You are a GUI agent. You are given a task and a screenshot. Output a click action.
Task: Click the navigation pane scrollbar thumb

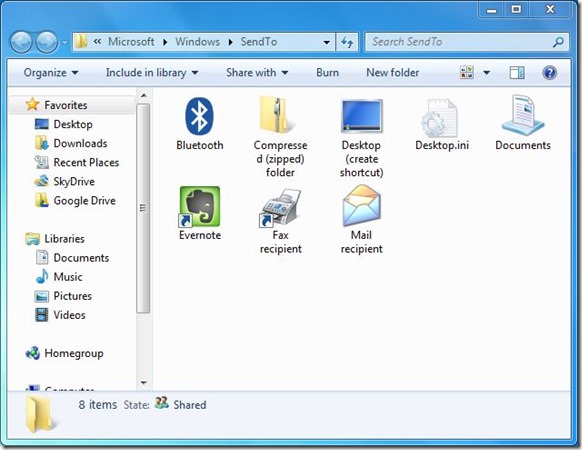pos(143,208)
